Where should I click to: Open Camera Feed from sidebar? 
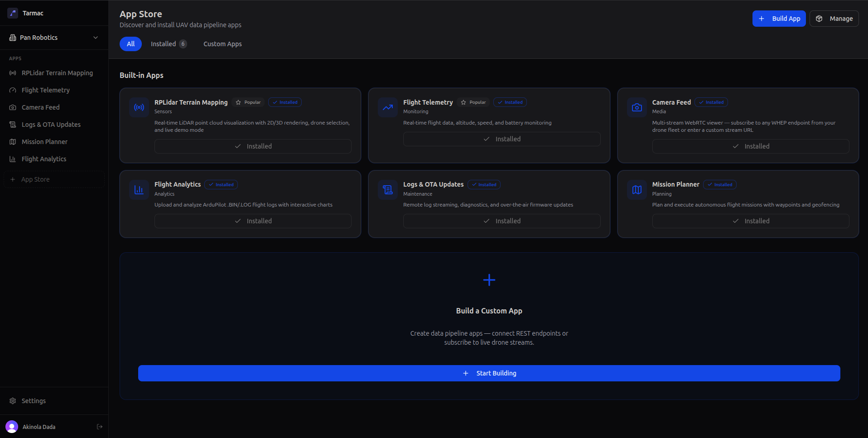point(54,107)
